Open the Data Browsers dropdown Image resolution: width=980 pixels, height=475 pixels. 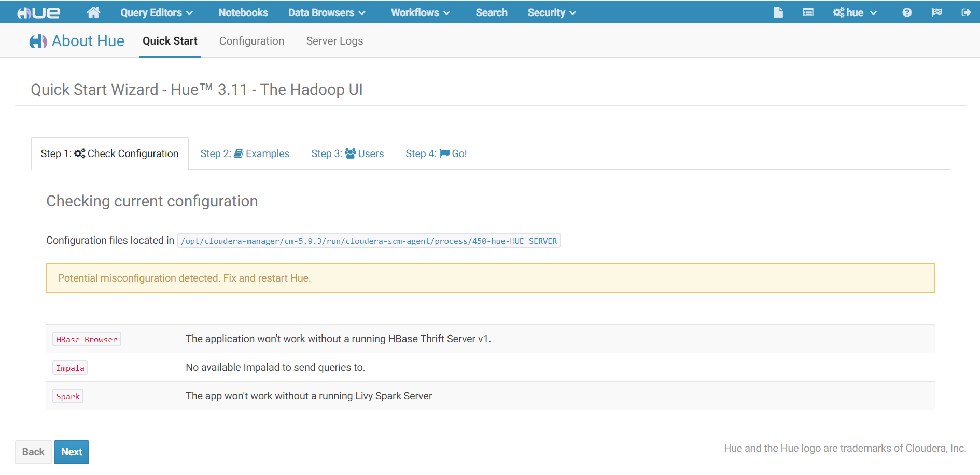[x=327, y=12]
